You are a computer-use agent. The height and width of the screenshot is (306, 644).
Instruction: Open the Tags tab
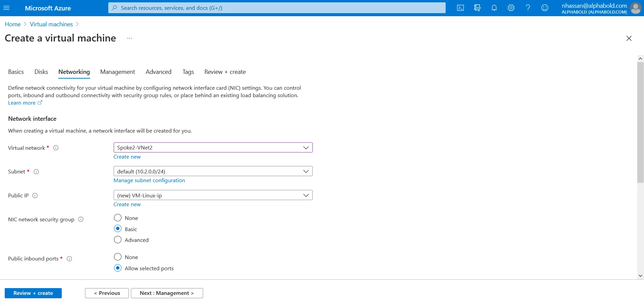[188, 72]
